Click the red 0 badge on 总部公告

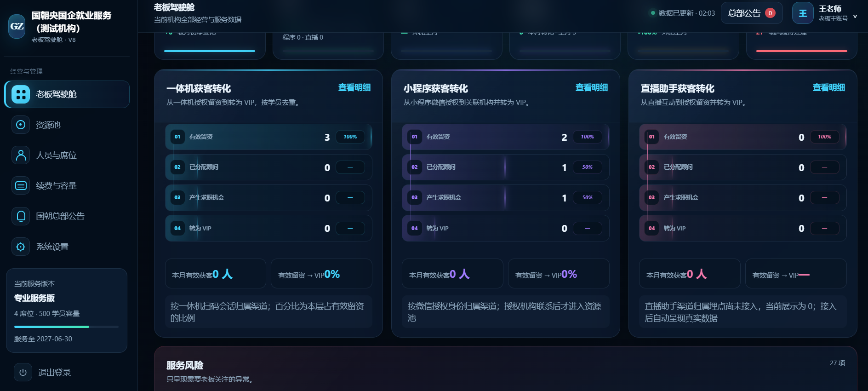770,13
